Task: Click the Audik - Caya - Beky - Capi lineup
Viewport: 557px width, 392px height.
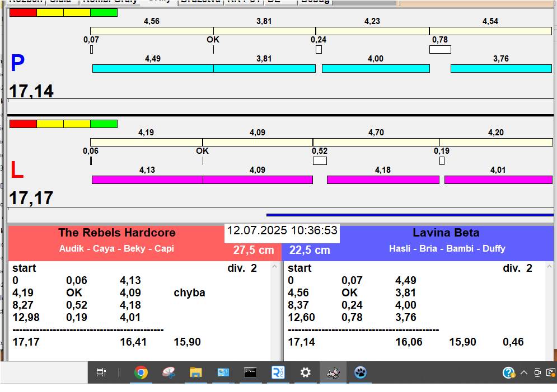Action: click(x=116, y=248)
